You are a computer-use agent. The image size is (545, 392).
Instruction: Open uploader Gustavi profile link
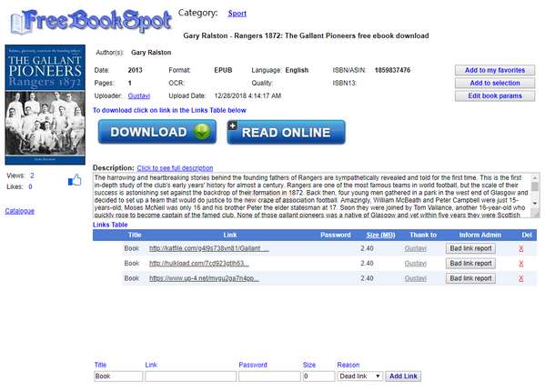click(x=138, y=95)
